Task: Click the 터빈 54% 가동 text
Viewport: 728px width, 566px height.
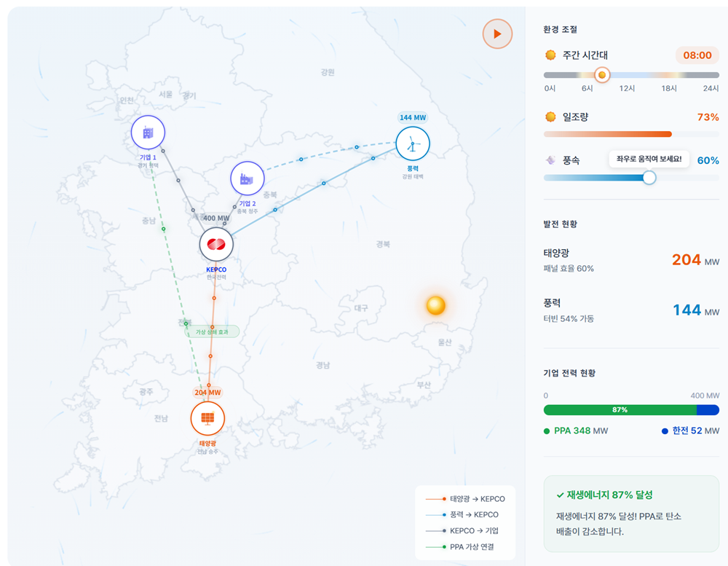Action: pyautogui.click(x=569, y=319)
